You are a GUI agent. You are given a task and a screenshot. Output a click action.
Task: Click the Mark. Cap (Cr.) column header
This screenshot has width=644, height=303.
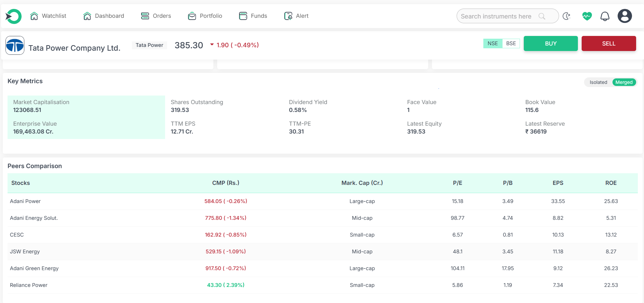click(362, 183)
